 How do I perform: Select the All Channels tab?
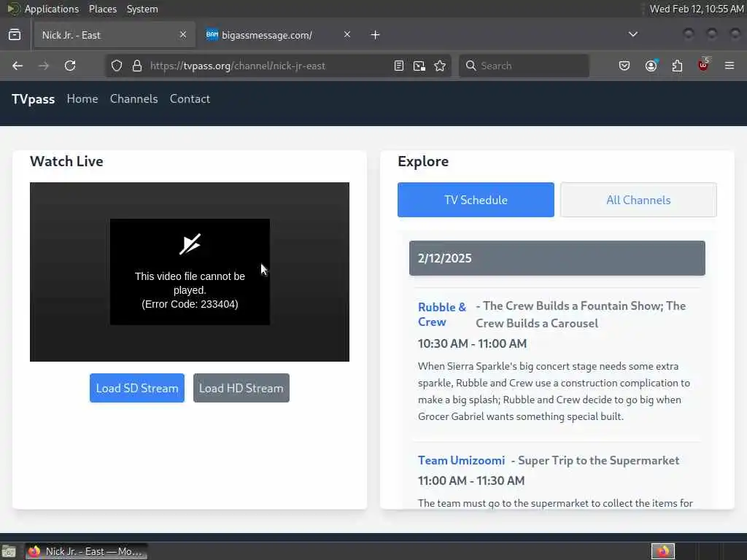pos(638,200)
